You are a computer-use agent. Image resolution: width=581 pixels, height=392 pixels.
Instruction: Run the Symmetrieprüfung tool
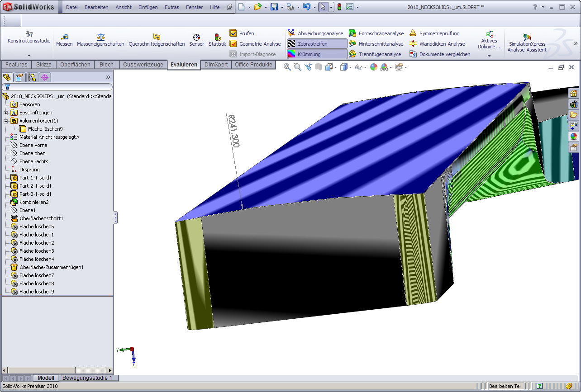434,33
